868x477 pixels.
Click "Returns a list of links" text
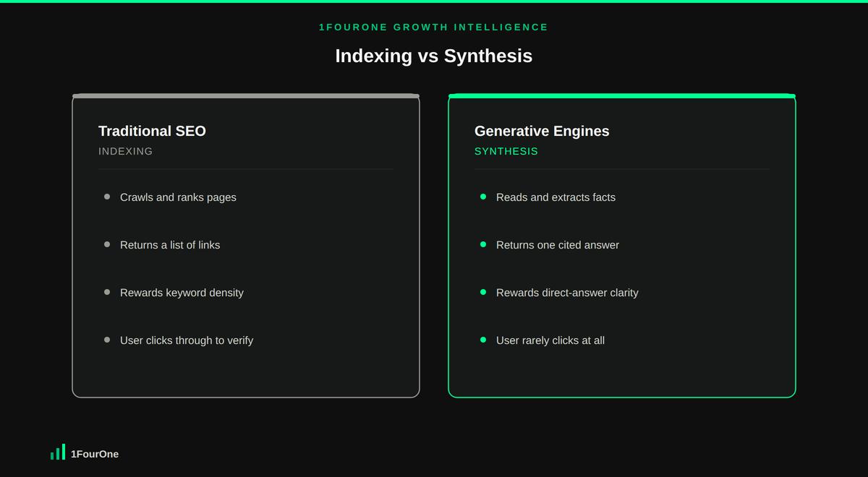point(170,245)
